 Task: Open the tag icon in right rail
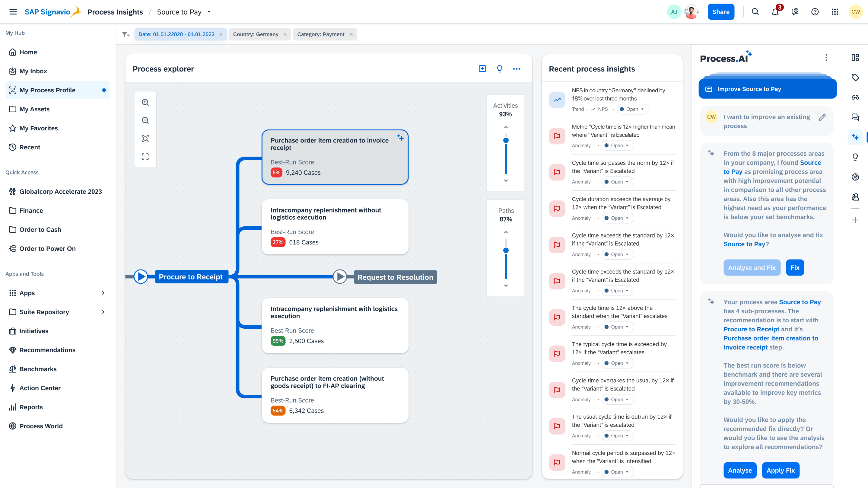(855, 78)
